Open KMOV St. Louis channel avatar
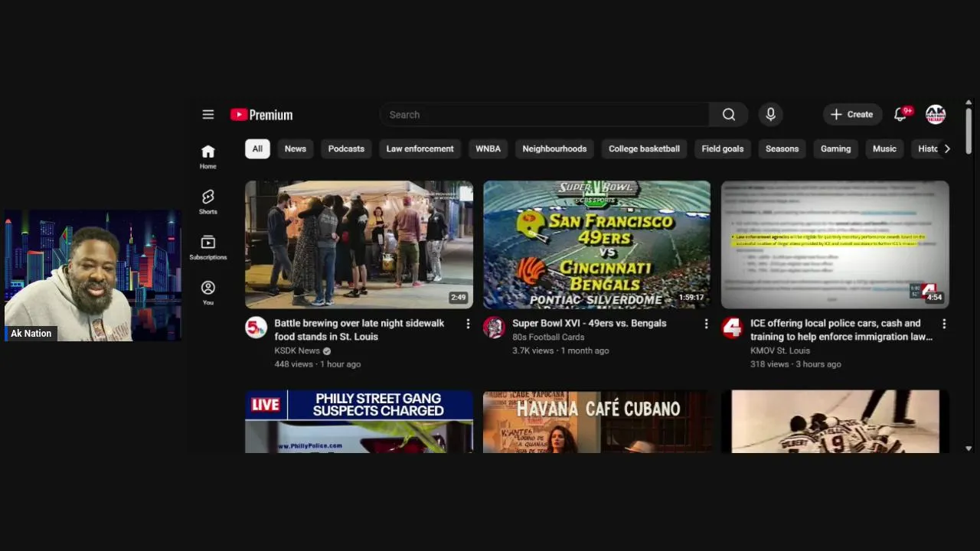The image size is (980, 551). 732,328
